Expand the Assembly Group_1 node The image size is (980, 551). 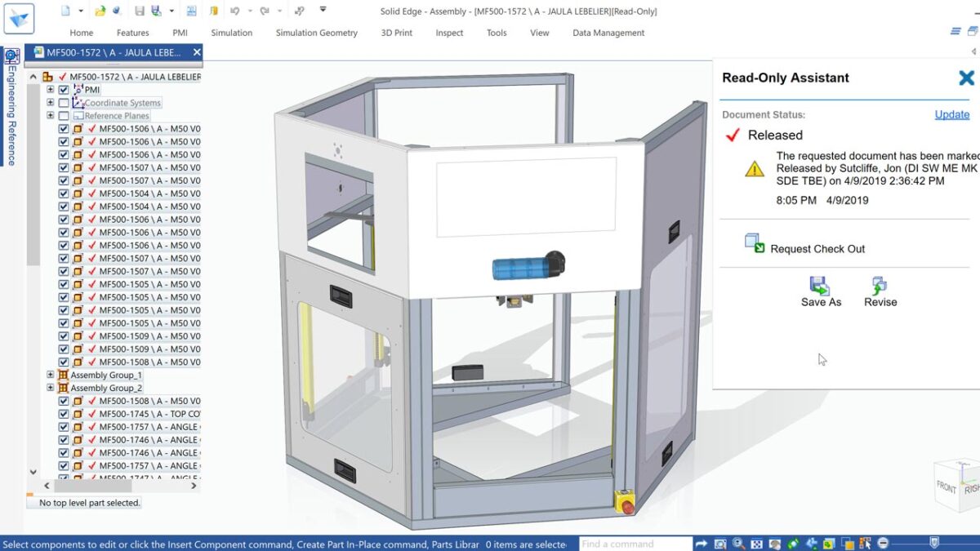pyautogui.click(x=51, y=375)
